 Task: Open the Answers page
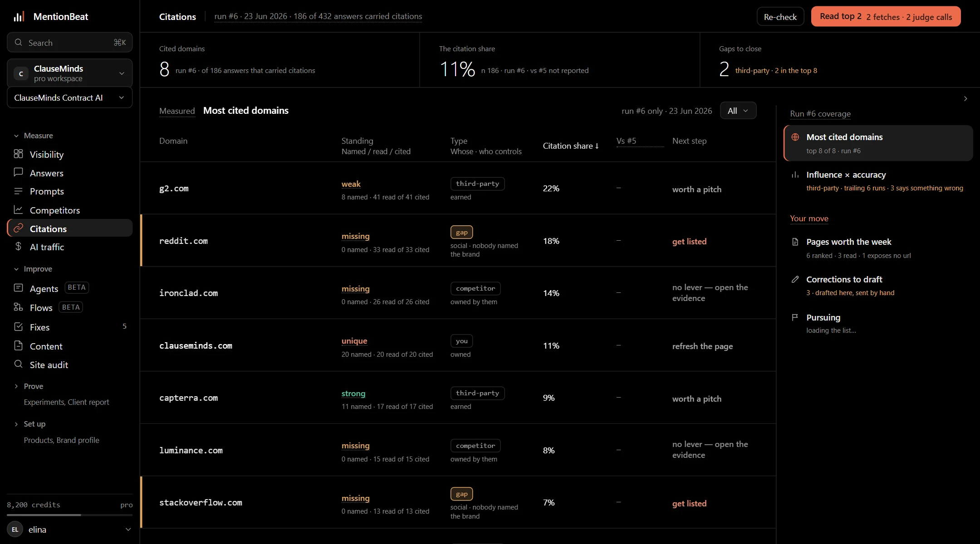point(70,173)
